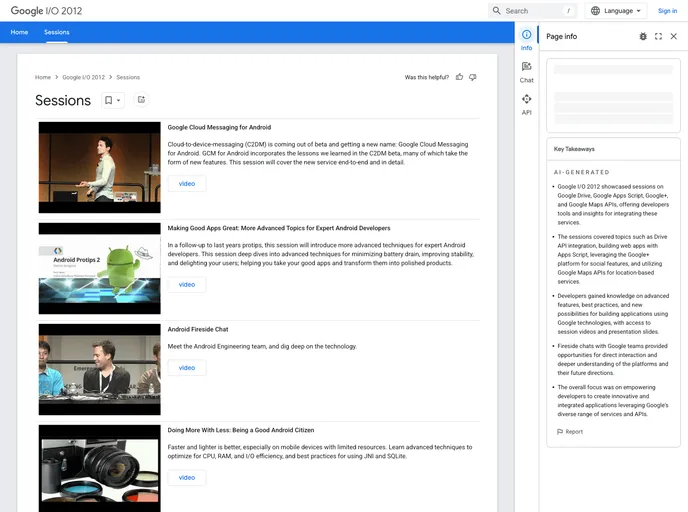This screenshot has height=512, width=688.
Task: Click the Sessions breadcrumb link
Action: tap(128, 77)
